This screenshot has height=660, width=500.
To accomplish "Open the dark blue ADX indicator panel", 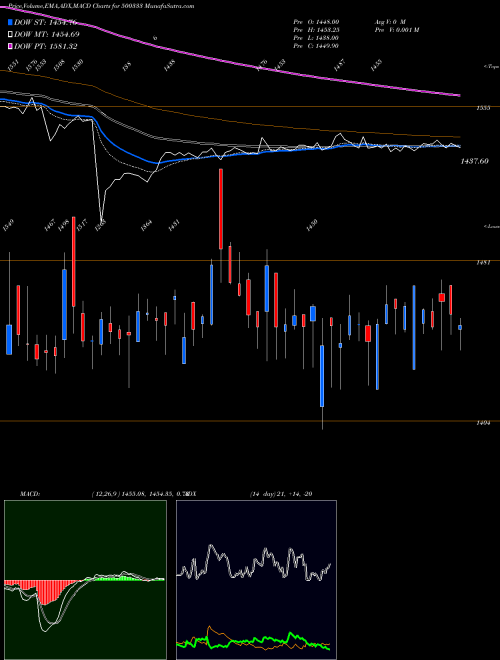I will point(256,580).
